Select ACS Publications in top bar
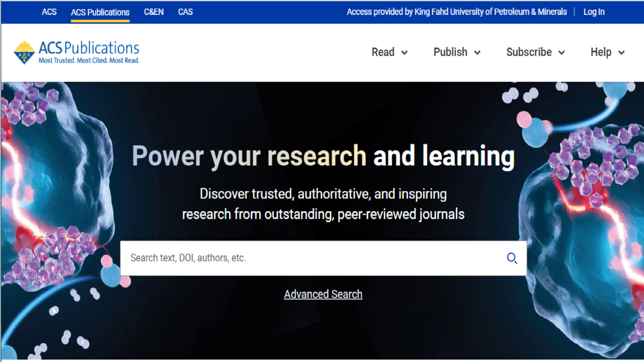 coord(100,12)
